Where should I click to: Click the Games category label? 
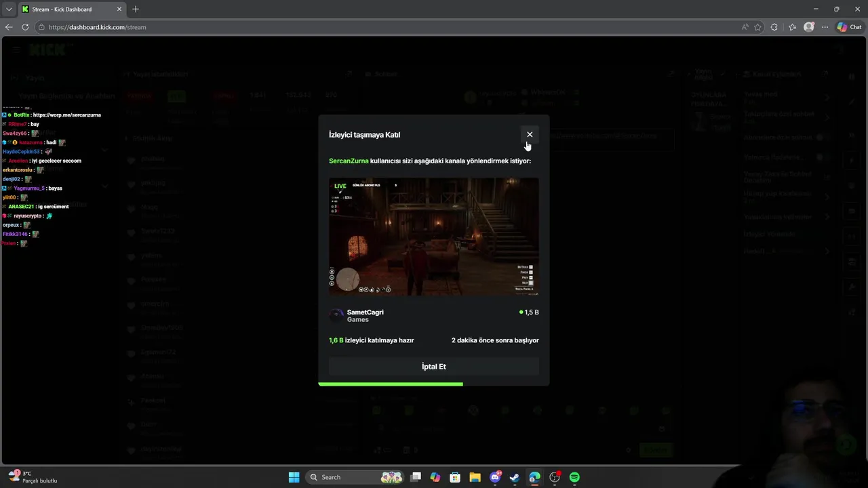click(358, 319)
